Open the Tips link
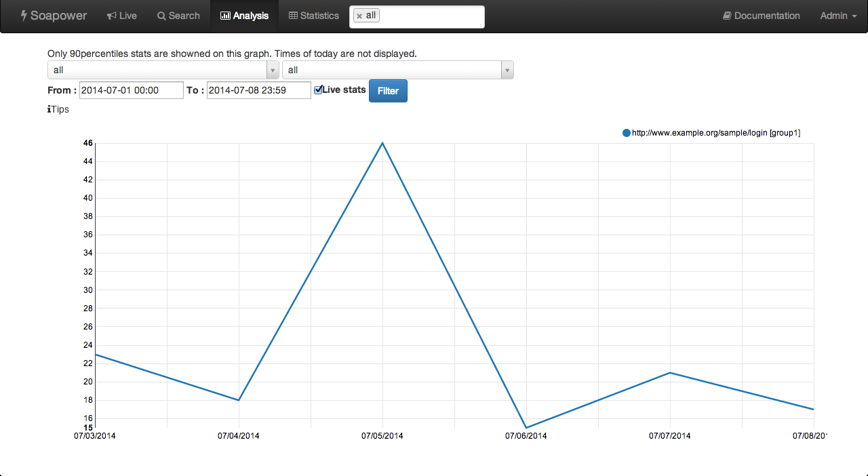This screenshot has height=476, width=868. point(60,109)
